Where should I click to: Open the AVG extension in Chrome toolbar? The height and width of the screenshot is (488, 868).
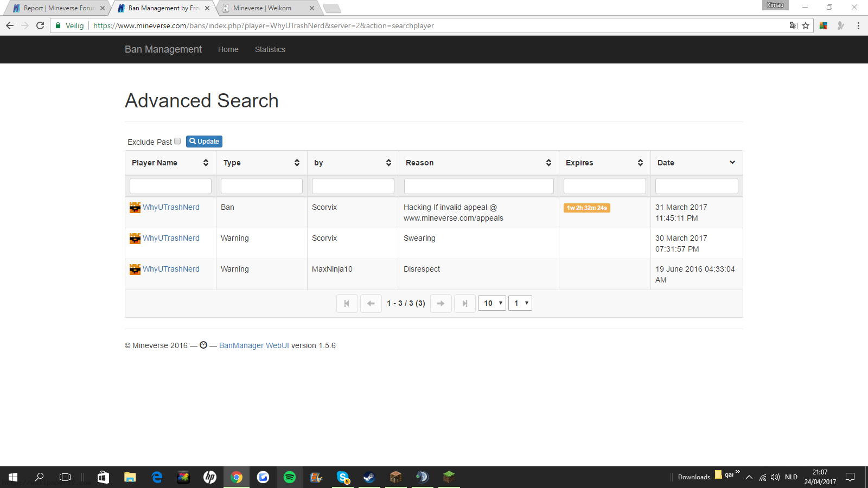pyautogui.click(x=824, y=25)
